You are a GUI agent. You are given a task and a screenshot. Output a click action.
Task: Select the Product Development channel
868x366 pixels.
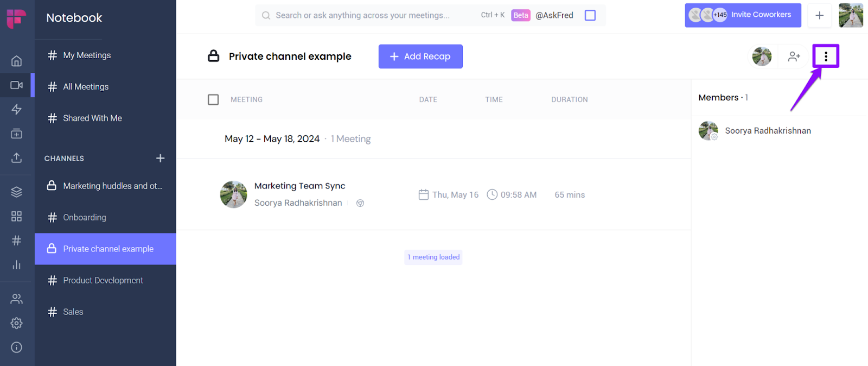(103, 280)
